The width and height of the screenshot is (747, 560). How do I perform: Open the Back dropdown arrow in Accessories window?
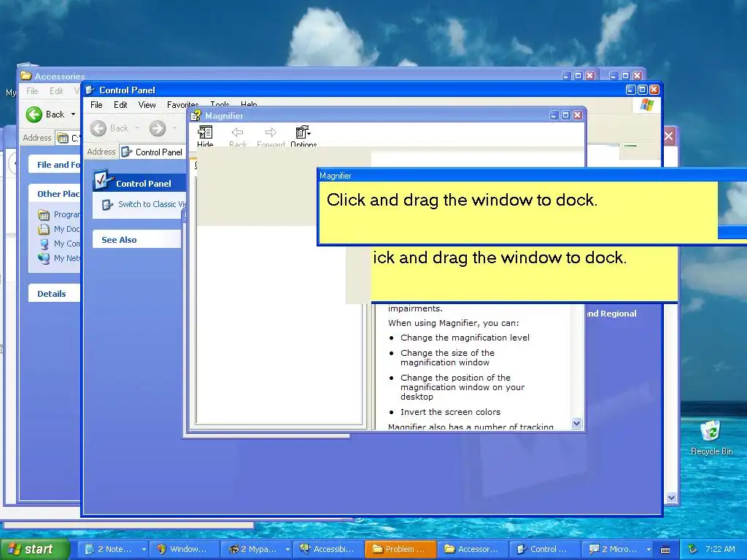click(x=73, y=114)
